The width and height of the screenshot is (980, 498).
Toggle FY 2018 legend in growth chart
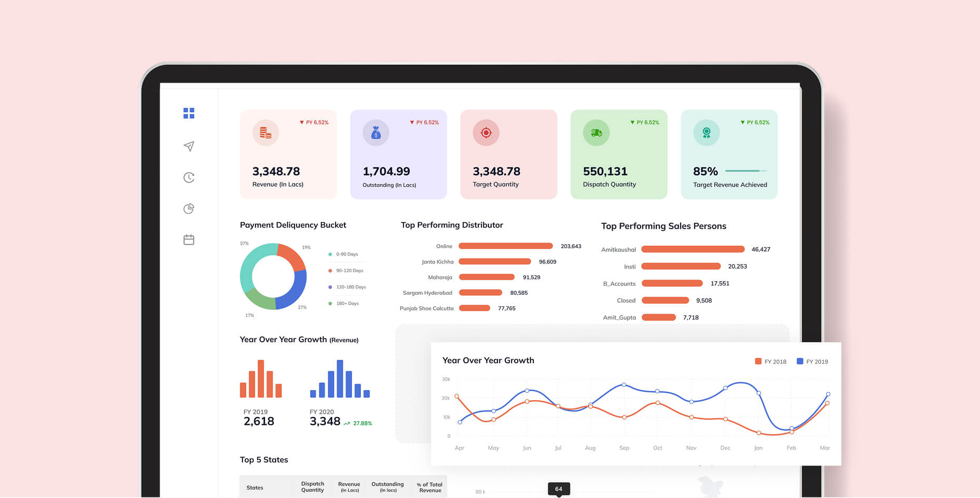tap(770, 362)
